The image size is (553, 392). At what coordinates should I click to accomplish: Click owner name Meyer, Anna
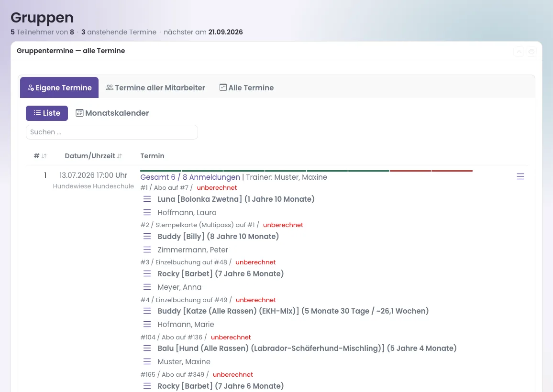click(179, 287)
